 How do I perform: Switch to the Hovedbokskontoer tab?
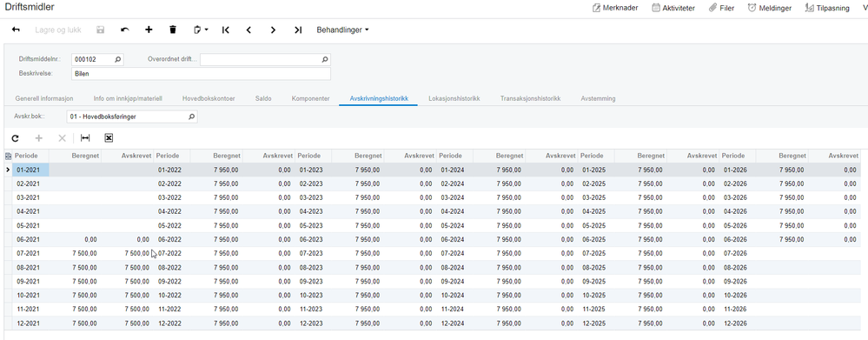(x=209, y=98)
